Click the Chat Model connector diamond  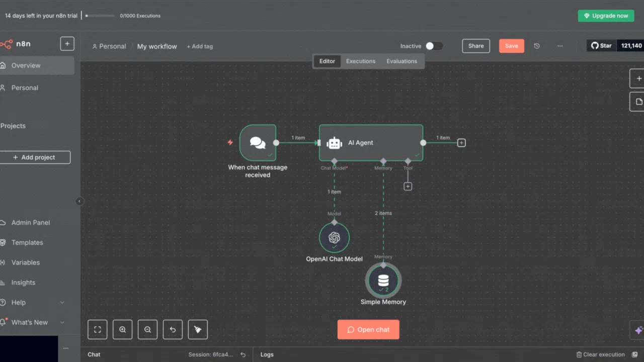(335, 161)
